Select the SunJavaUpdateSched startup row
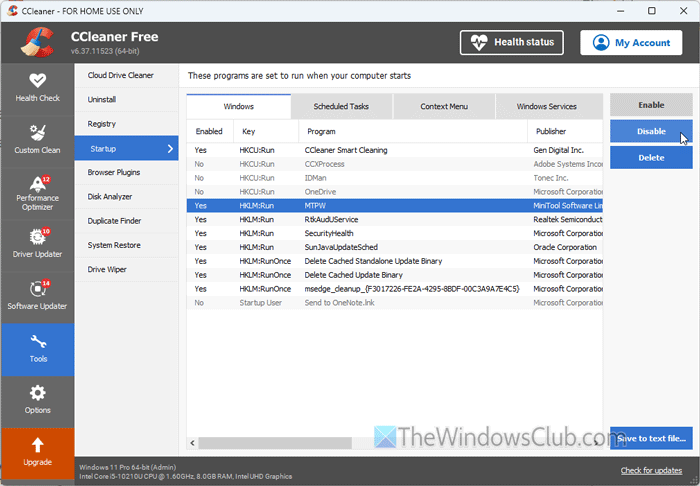Image resolution: width=700 pixels, height=486 pixels. 394,246
